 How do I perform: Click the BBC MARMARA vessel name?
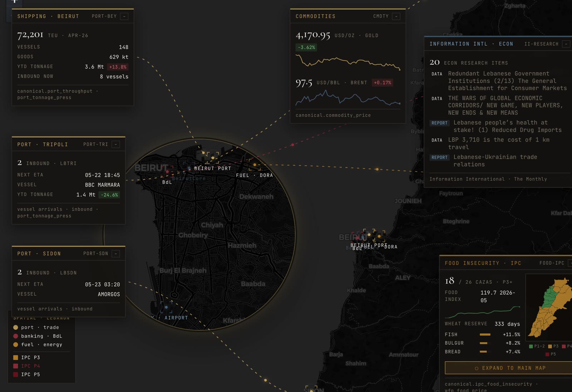coord(102,185)
